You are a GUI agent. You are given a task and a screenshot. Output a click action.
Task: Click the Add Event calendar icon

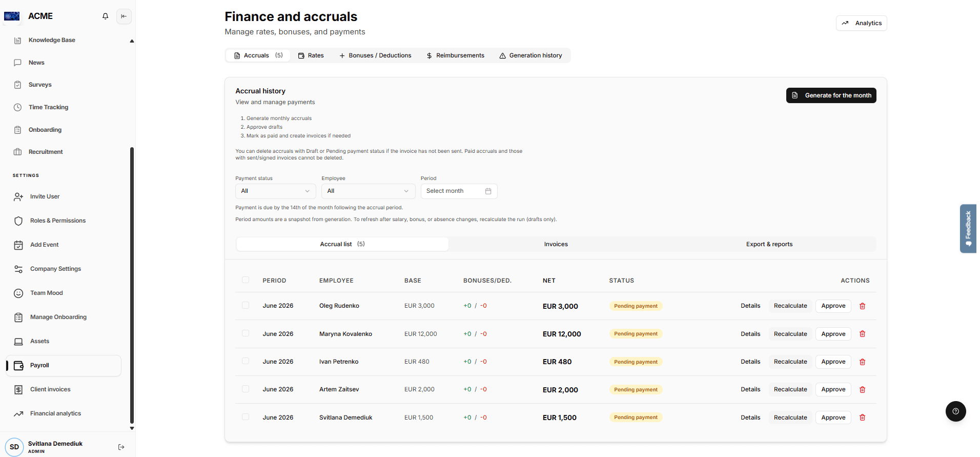(18, 245)
